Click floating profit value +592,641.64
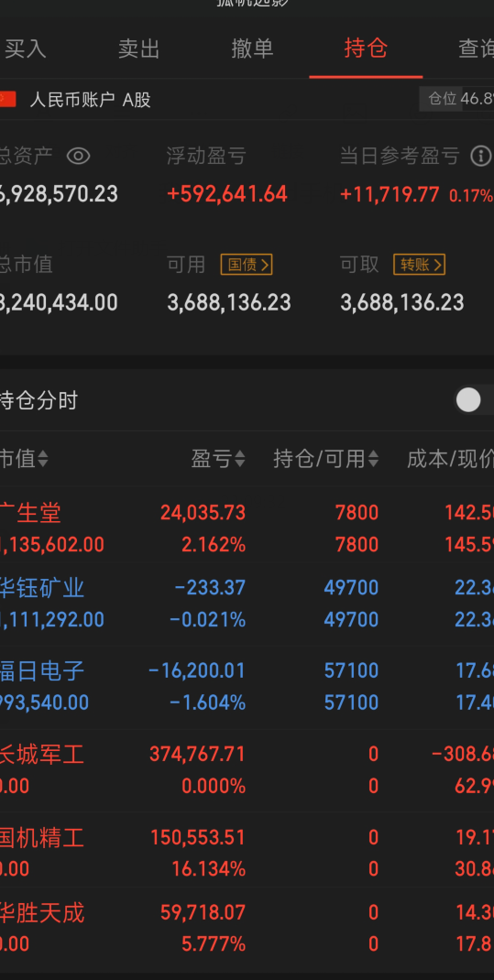Image resolution: width=494 pixels, height=980 pixels. pyautogui.click(x=227, y=194)
